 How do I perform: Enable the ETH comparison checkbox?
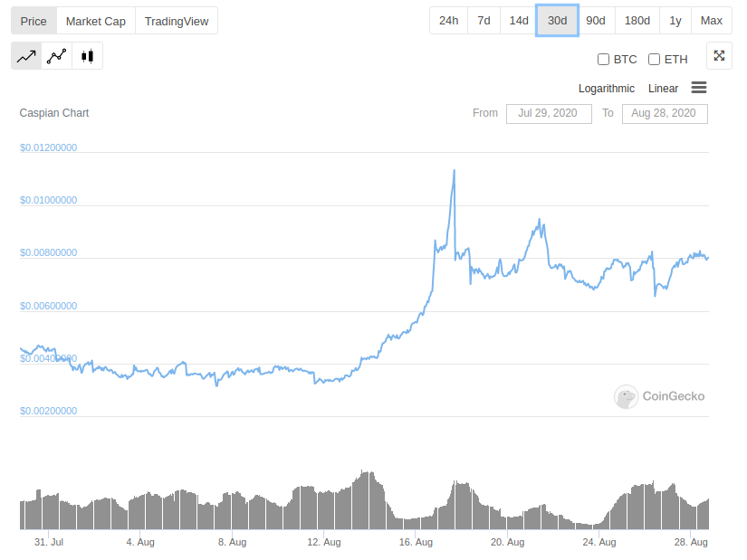(655, 60)
